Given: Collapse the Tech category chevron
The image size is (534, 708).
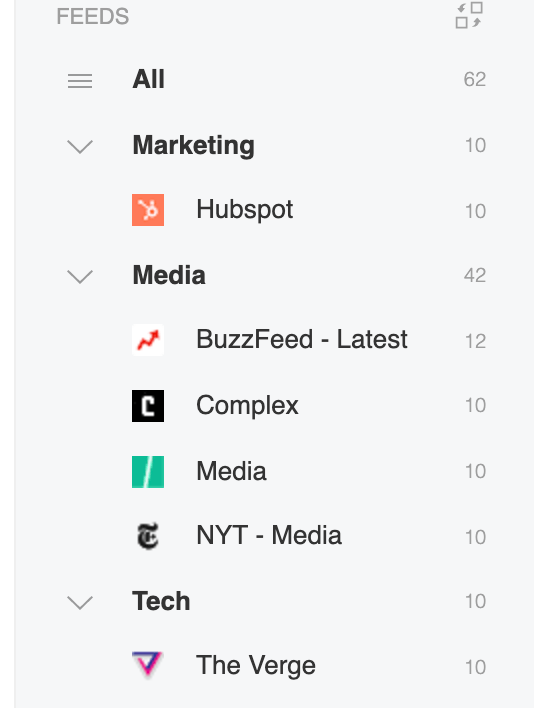Looking at the screenshot, I should pos(80,602).
